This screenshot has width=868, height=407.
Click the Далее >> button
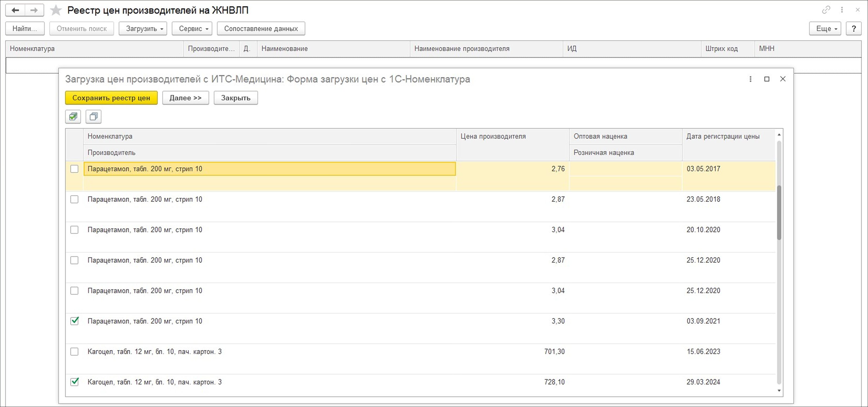(185, 98)
